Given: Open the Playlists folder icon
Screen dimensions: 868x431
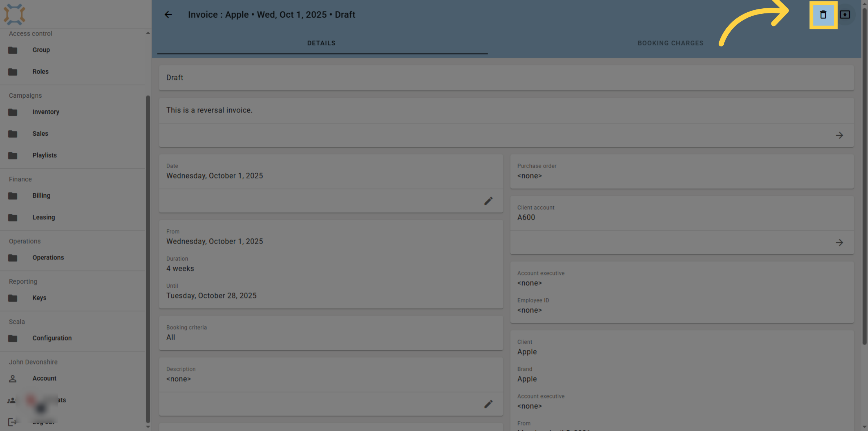Looking at the screenshot, I should click(x=13, y=156).
